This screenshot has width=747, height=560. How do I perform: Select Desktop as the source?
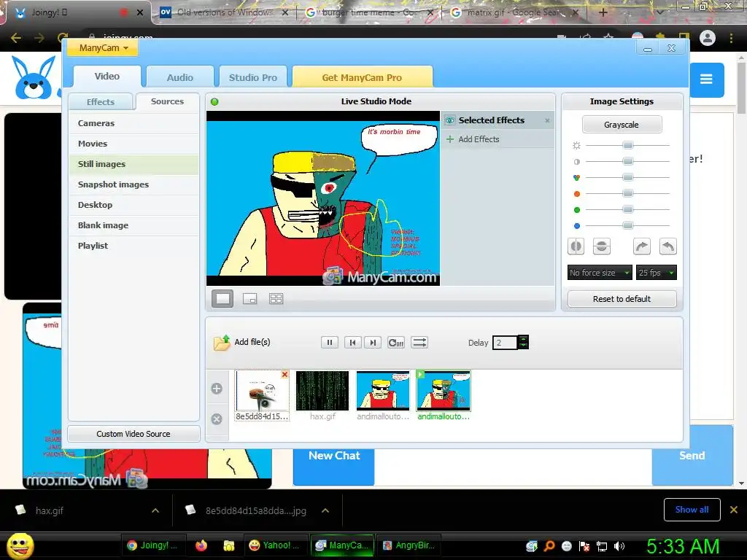(134, 205)
